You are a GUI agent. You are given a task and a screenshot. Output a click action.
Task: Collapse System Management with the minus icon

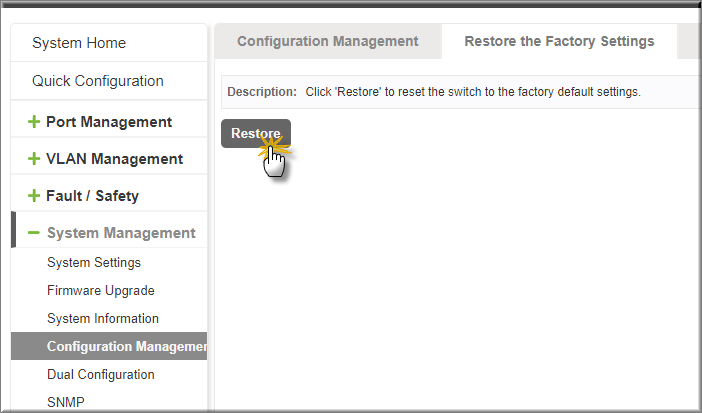coord(34,232)
